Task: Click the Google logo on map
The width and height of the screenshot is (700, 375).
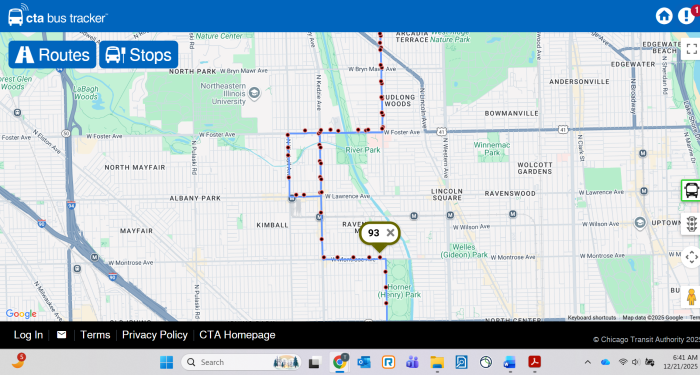Action: click(x=21, y=314)
